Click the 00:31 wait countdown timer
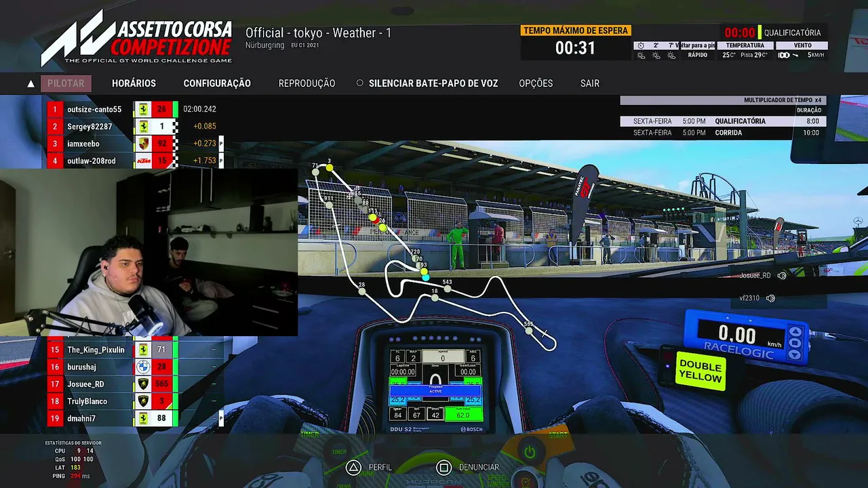Image resolution: width=868 pixels, height=488 pixels. (x=575, y=48)
